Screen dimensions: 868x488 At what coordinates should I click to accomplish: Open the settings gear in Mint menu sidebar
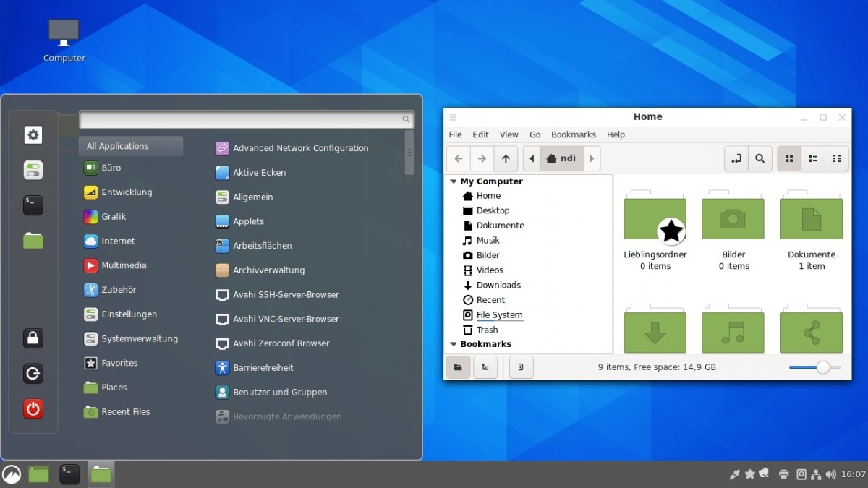[33, 134]
